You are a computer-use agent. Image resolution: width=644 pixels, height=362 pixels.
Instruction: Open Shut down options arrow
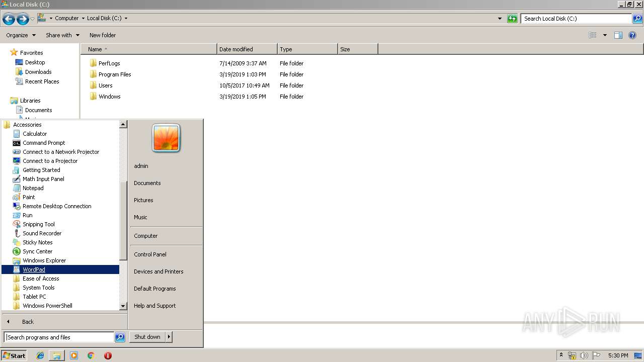point(169,337)
